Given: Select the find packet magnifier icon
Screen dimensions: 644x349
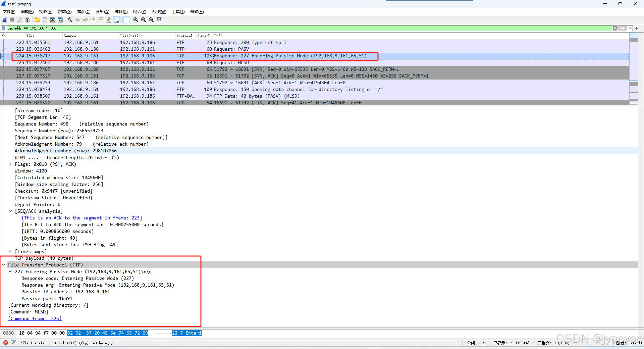Looking at the screenshot, I should [70, 20].
